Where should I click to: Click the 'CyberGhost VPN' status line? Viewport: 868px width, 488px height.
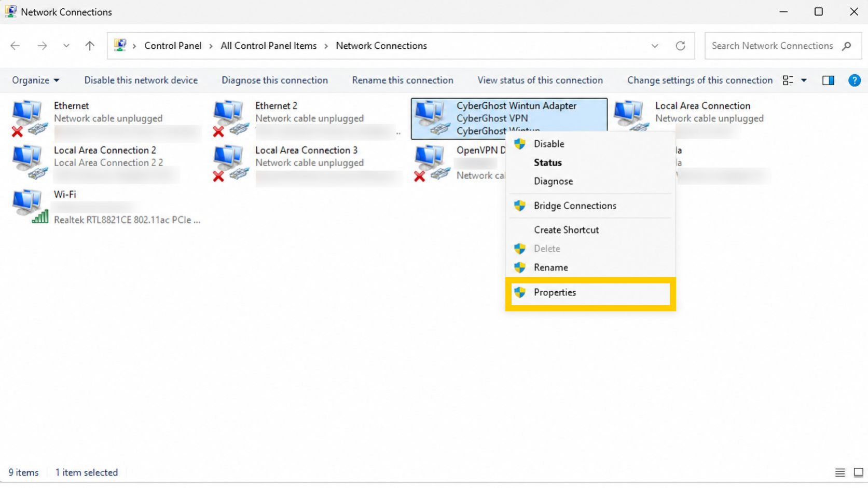492,118
